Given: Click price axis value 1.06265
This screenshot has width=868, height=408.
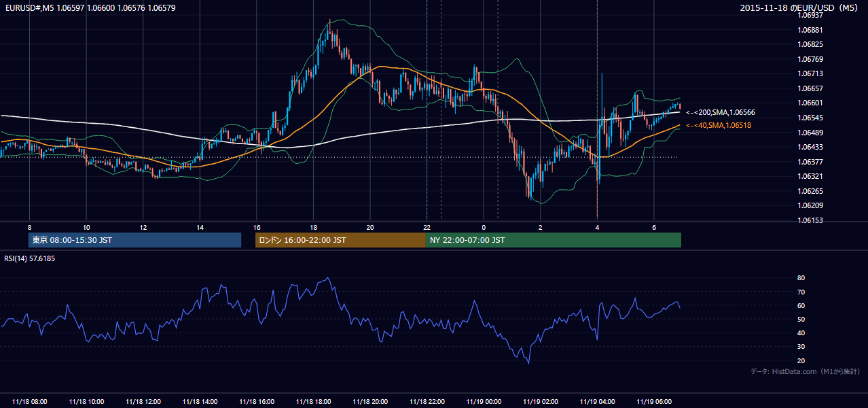Looking at the screenshot, I should pos(810,191).
